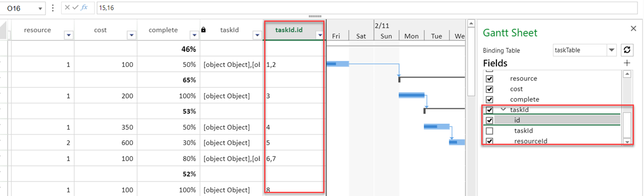This screenshot has width=644, height=196.
Task: Click the formula bar confirm checkmark icon
Action: 75,8
